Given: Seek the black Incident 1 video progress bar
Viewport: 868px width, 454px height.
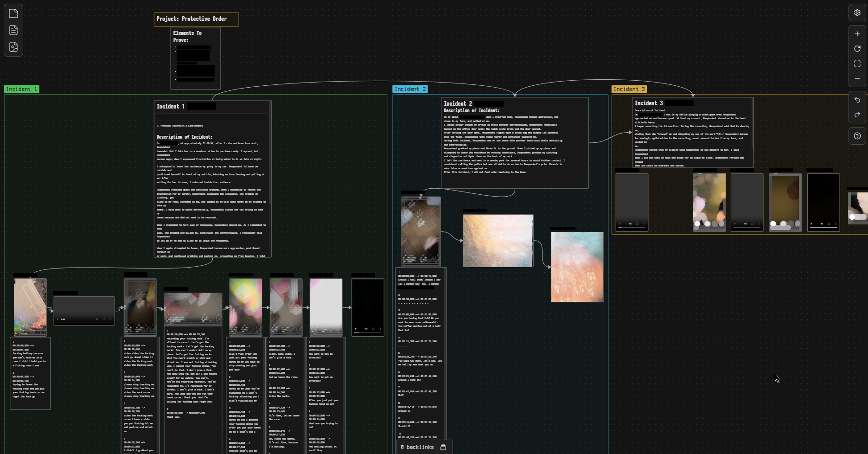Looking at the screenshot, I should (368, 333).
